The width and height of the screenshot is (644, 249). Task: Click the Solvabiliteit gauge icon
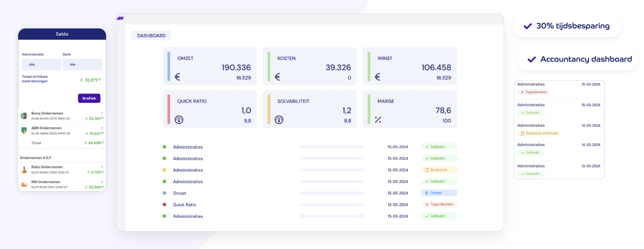(x=279, y=120)
